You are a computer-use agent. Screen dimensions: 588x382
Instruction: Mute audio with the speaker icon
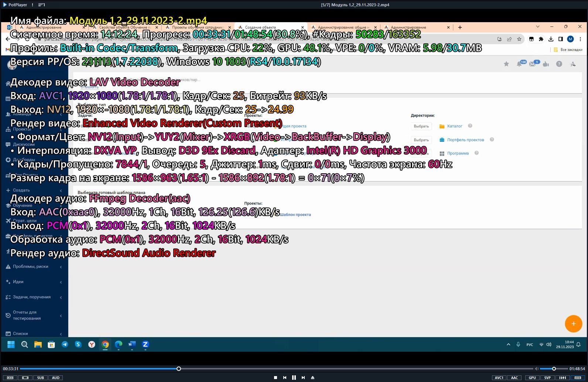tap(536, 369)
